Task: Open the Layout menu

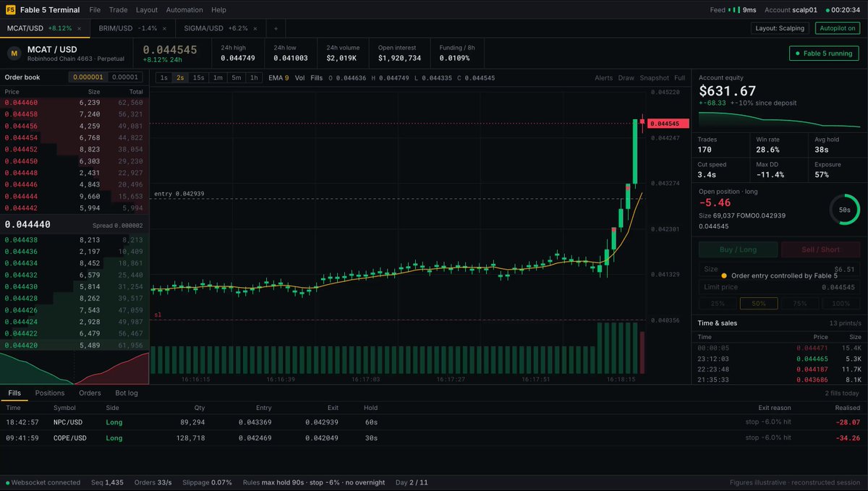Action: coord(147,10)
